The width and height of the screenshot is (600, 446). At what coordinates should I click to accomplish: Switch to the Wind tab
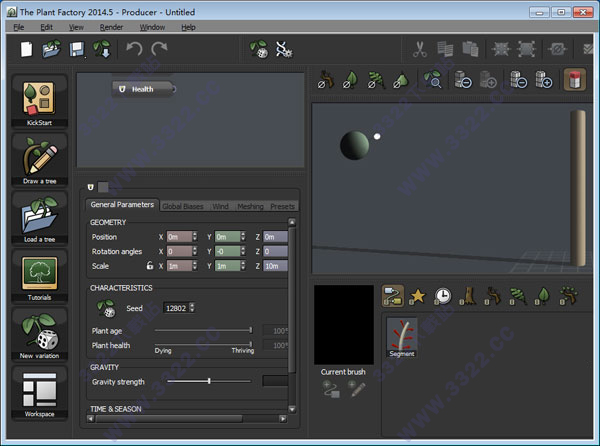point(220,207)
